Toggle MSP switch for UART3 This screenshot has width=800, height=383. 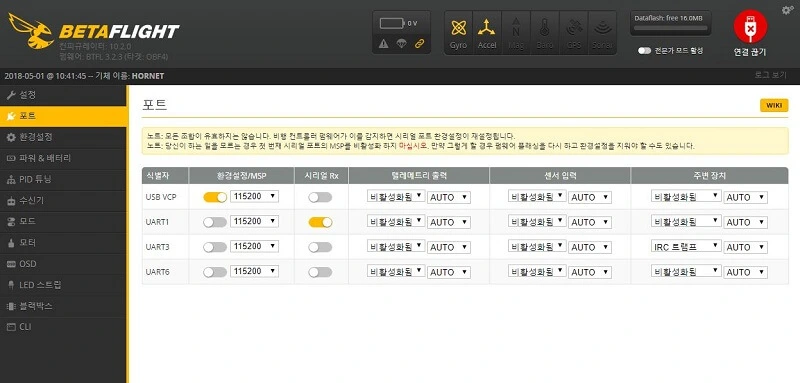pos(215,247)
